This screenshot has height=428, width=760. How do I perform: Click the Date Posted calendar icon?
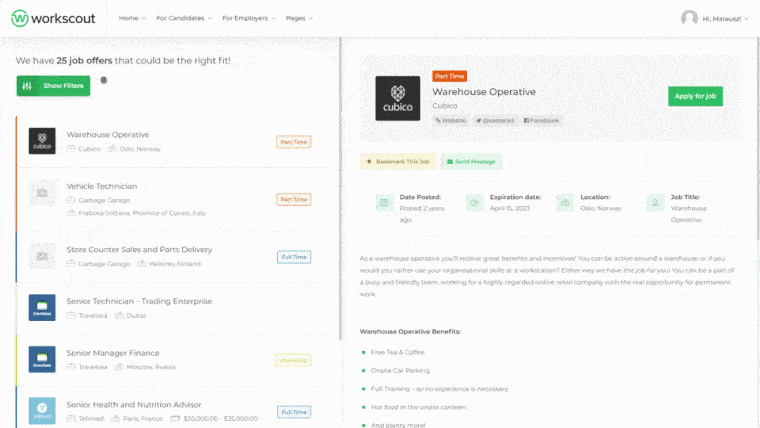(384, 202)
